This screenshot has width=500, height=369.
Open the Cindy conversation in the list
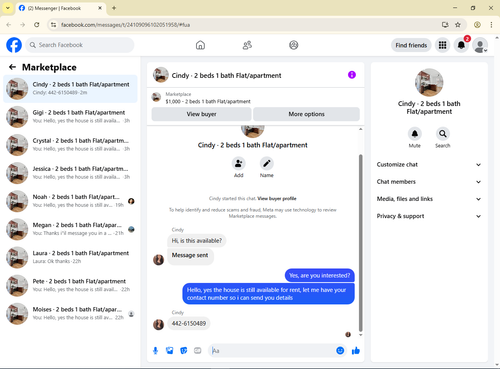70,89
